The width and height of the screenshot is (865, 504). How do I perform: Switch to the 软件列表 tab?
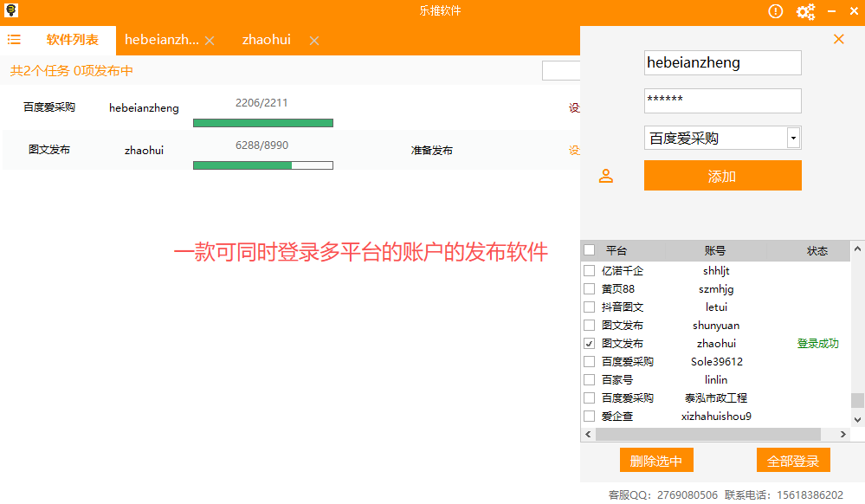click(71, 40)
